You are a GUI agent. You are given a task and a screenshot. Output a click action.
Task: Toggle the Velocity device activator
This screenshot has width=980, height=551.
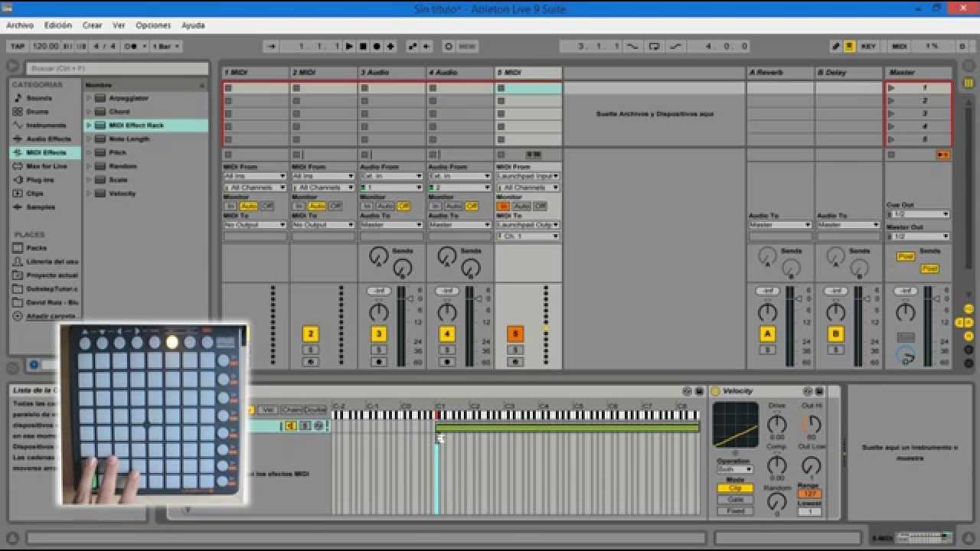point(716,391)
